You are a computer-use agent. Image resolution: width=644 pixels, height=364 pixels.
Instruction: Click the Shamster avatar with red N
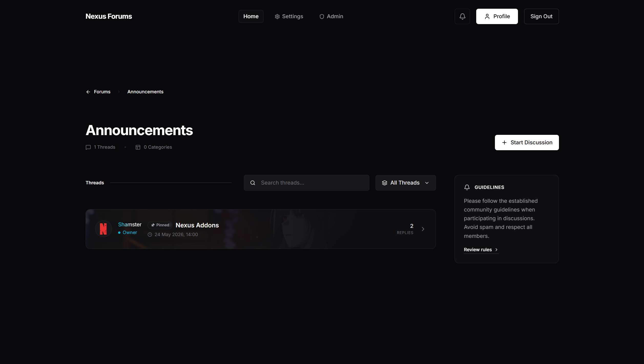point(103,229)
